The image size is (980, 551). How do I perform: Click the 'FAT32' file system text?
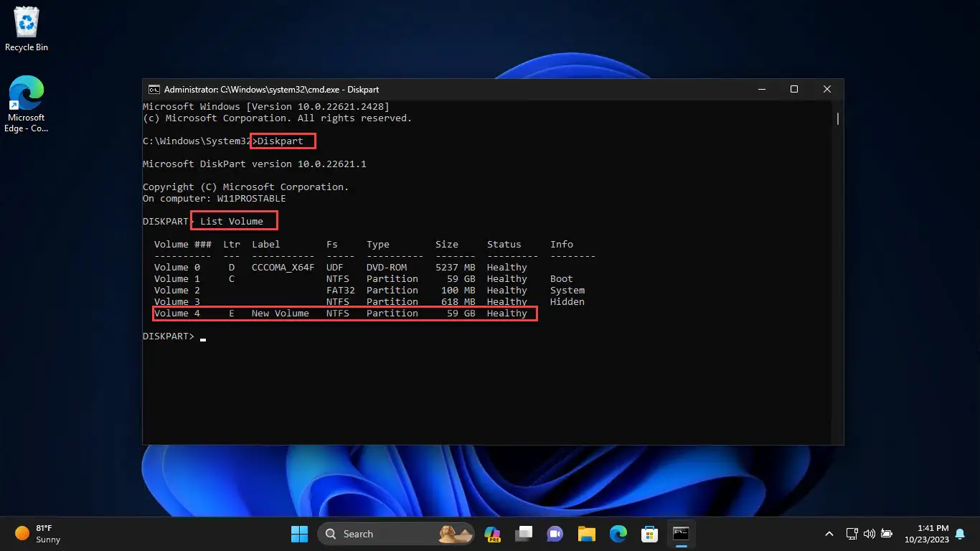pyautogui.click(x=341, y=291)
